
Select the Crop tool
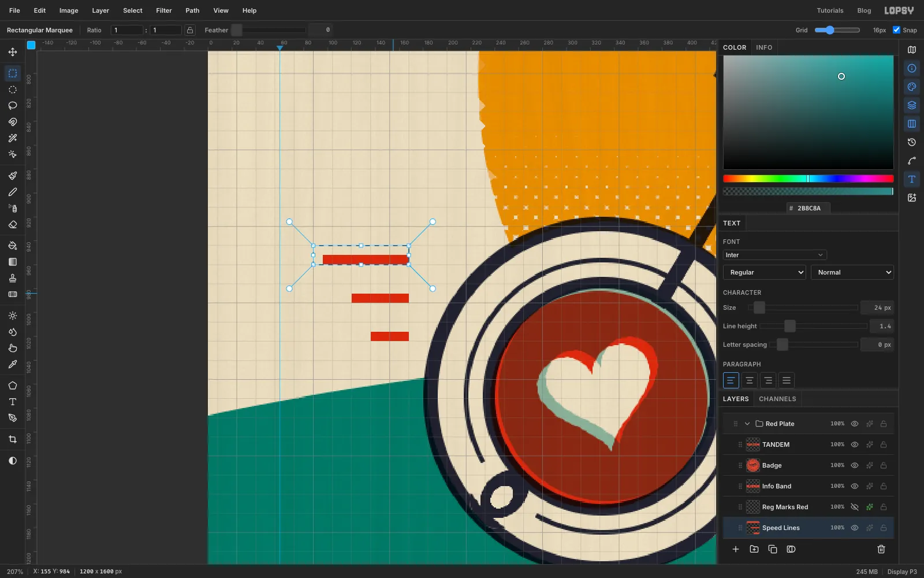click(x=13, y=439)
